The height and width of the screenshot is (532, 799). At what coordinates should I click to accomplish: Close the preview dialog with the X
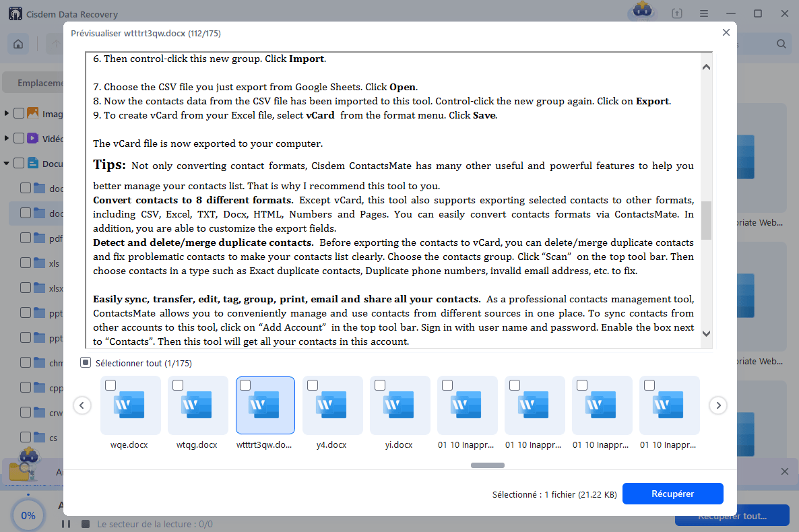click(x=726, y=32)
